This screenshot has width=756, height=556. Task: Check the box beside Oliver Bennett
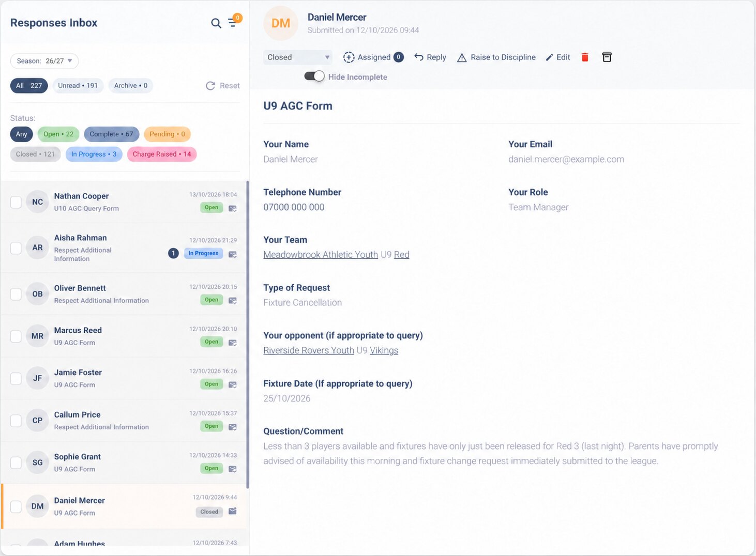16,294
